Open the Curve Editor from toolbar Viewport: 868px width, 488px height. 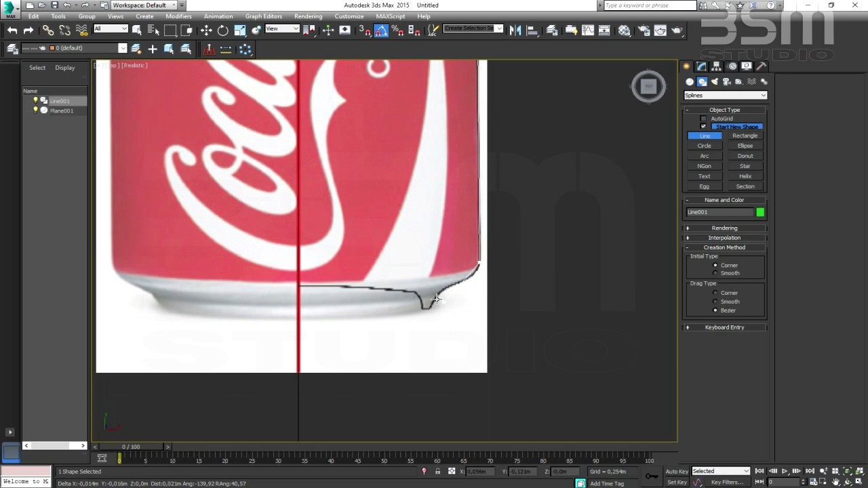(x=588, y=30)
